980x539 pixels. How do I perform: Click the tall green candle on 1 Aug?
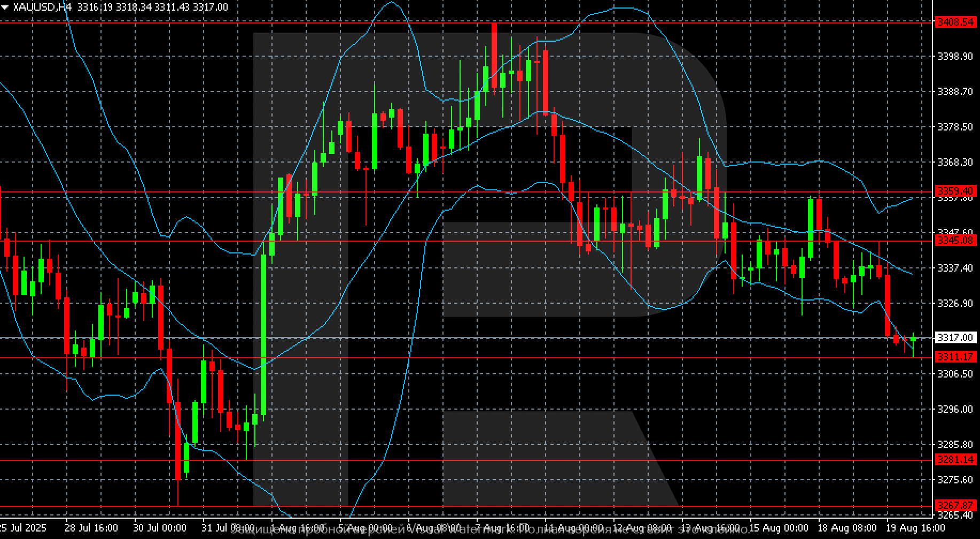pyautogui.click(x=263, y=334)
